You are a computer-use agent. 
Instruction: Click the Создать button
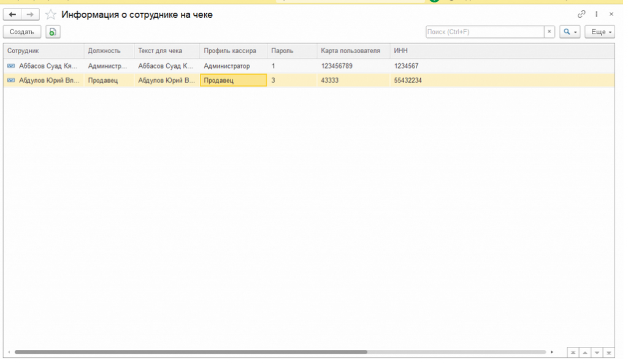click(x=22, y=32)
